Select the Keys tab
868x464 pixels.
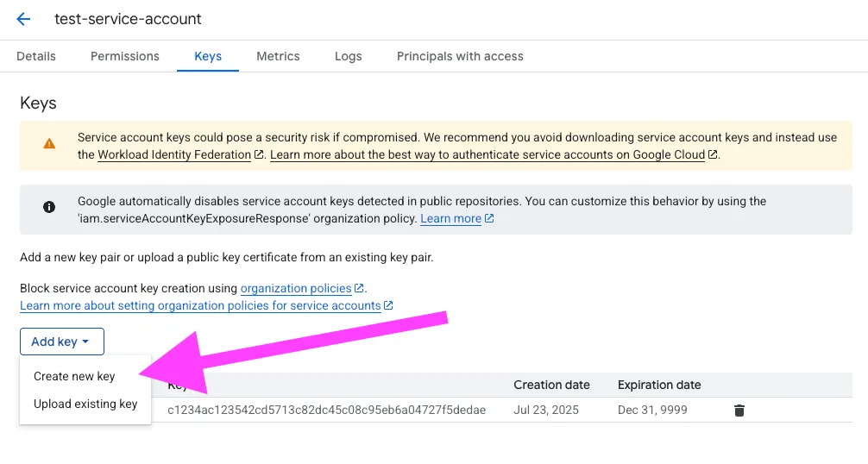(x=208, y=56)
